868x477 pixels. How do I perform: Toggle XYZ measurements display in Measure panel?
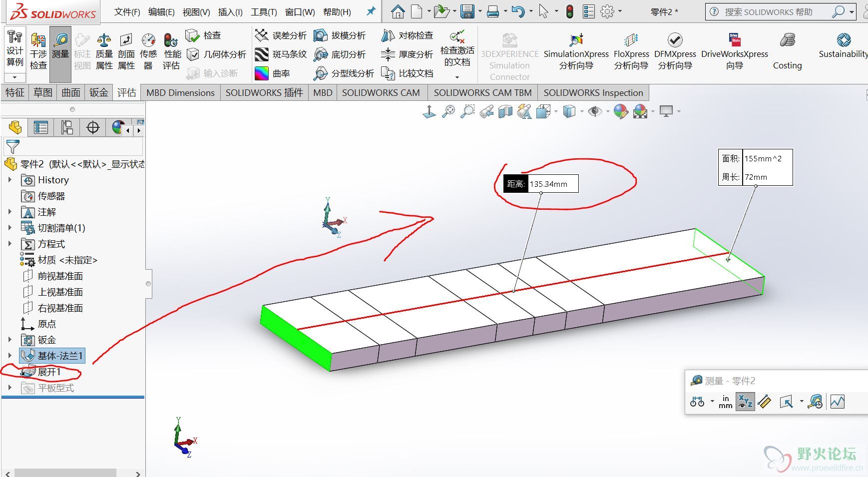tap(745, 402)
